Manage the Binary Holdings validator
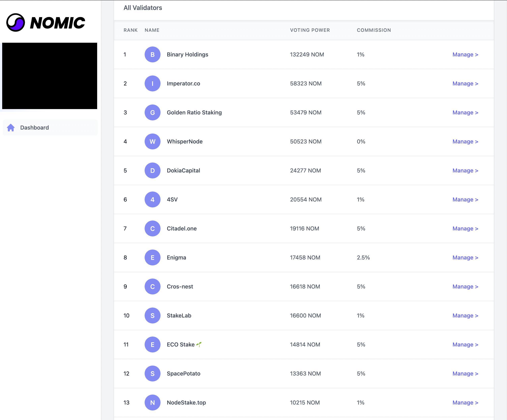 point(465,55)
